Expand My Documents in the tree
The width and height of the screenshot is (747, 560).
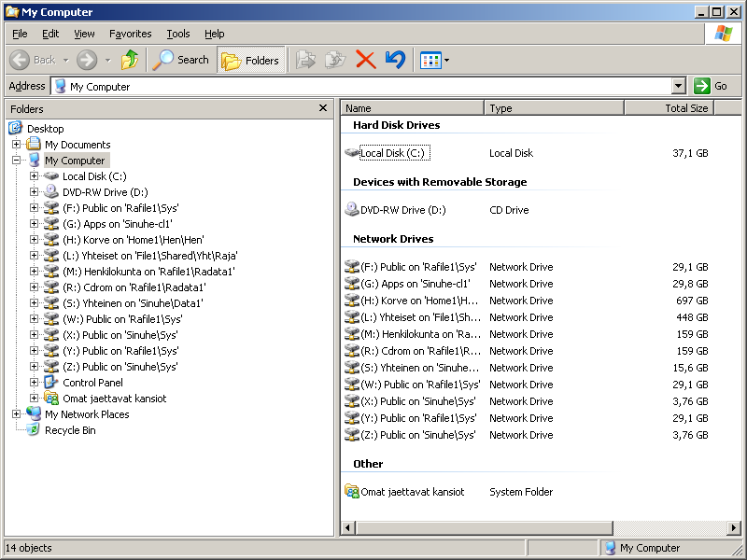click(x=16, y=144)
